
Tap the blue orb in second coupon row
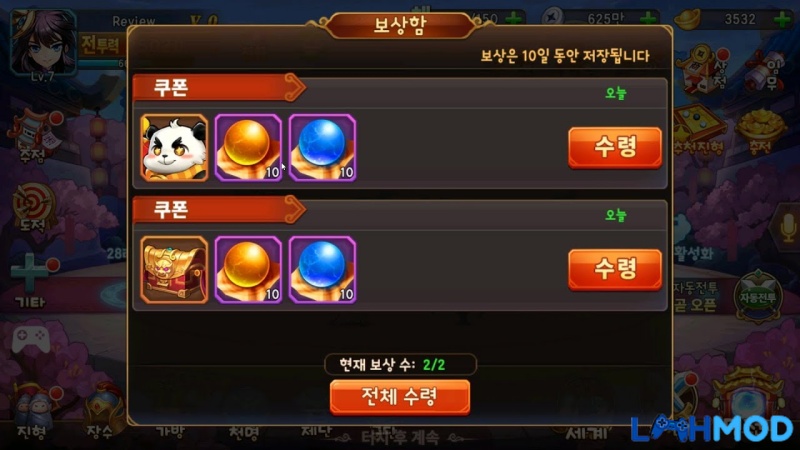322,270
